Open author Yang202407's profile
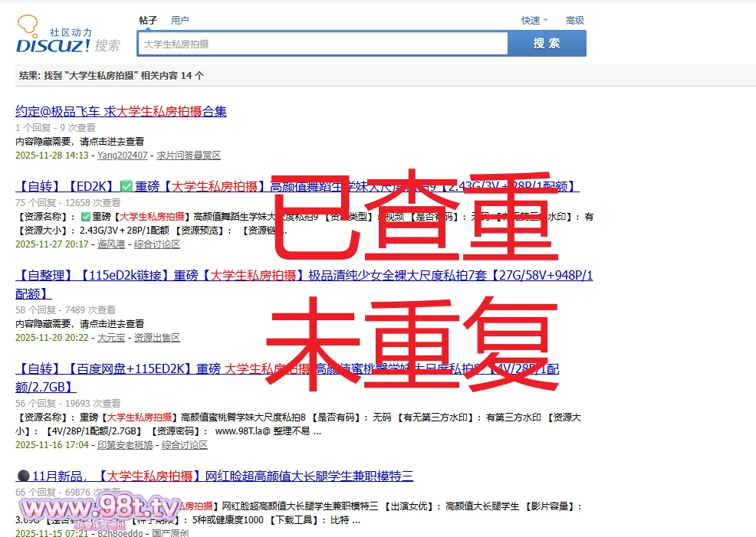Image resolution: width=756 pixels, height=537 pixels. coord(122,155)
